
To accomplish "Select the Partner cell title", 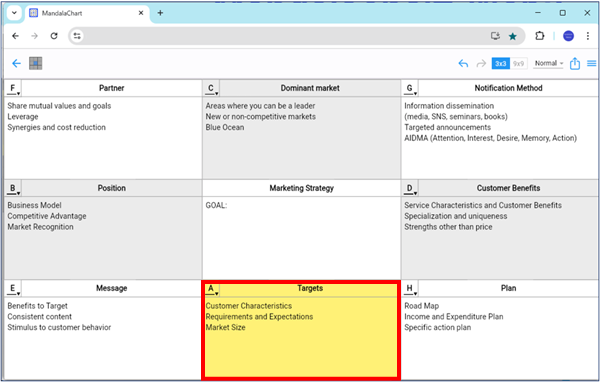I will click(111, 88).
